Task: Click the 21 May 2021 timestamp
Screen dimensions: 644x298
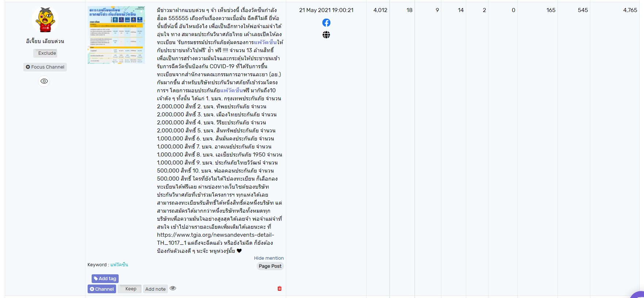Action: tap(326, 10)
